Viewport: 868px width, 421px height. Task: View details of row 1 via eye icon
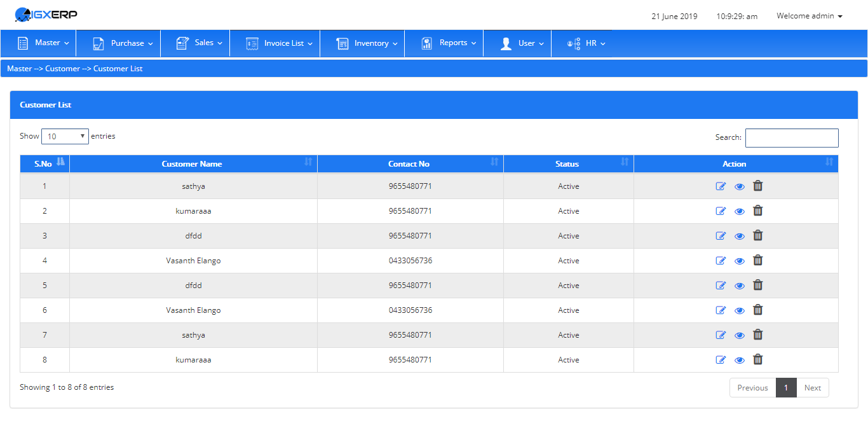[x=739, y=187]
